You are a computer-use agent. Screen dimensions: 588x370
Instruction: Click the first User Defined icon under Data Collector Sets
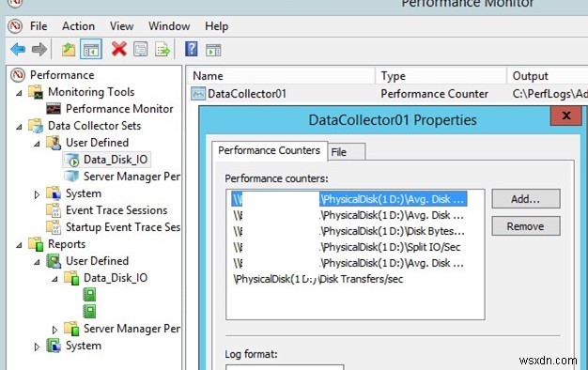pos(54,143)
